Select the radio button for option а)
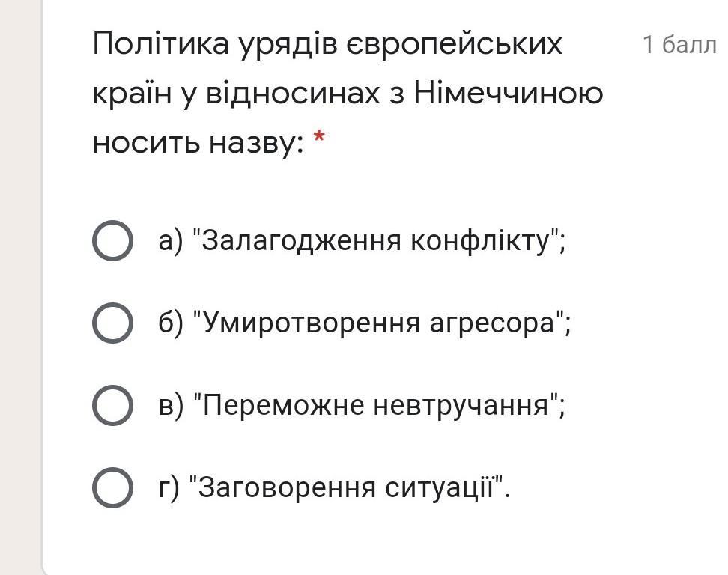Viewport: 728px width, 575px height. click(x=112, y=240)
